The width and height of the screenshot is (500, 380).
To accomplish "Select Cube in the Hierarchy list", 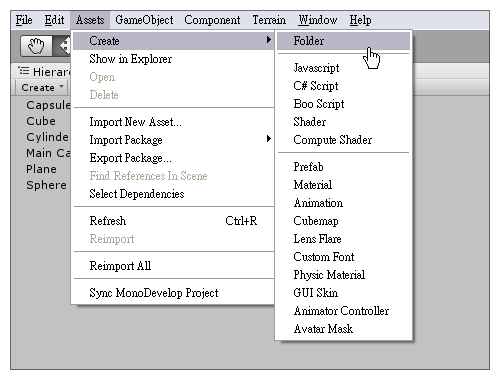I will [41, 121].
